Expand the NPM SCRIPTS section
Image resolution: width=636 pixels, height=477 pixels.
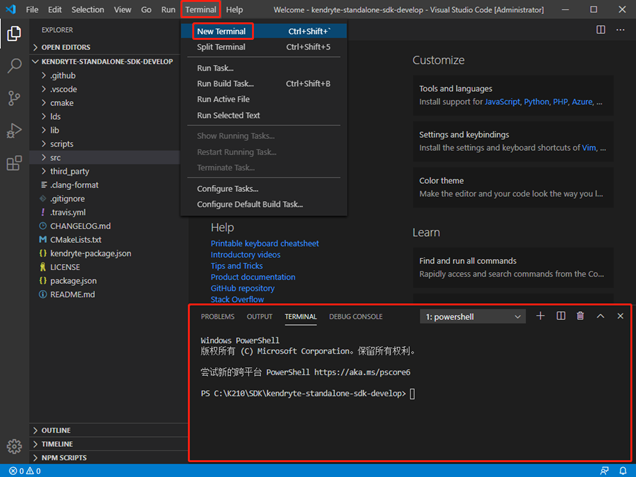point(109,458)
